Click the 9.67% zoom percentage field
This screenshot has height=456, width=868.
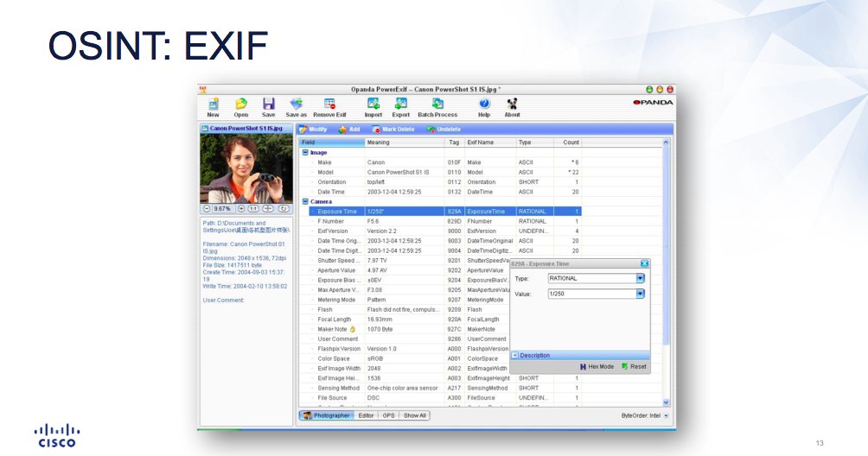click(222, 209)
